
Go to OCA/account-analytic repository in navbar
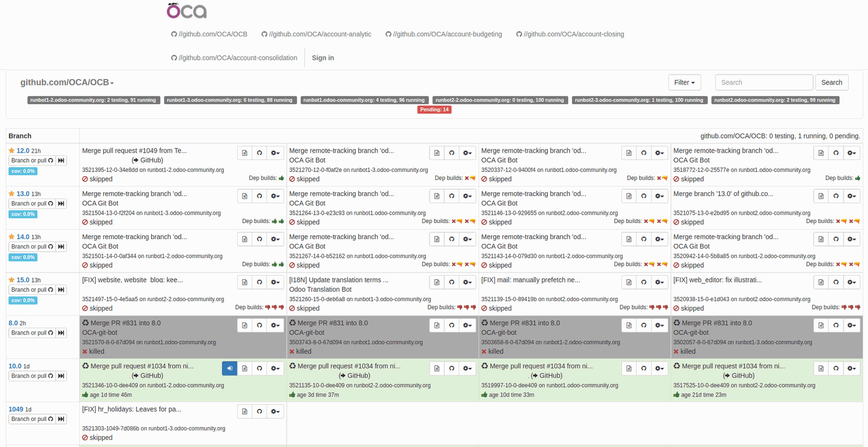pos(316,34)
